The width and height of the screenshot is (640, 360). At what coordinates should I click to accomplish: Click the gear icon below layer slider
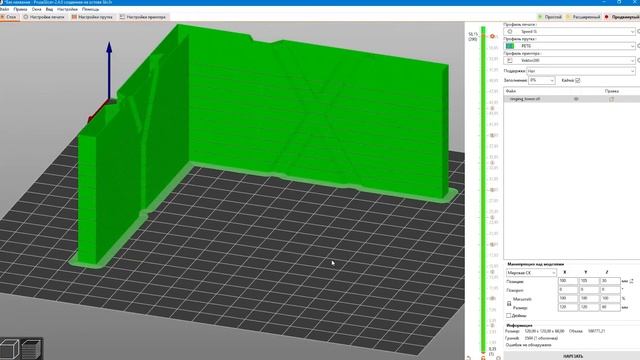point(498,358)
